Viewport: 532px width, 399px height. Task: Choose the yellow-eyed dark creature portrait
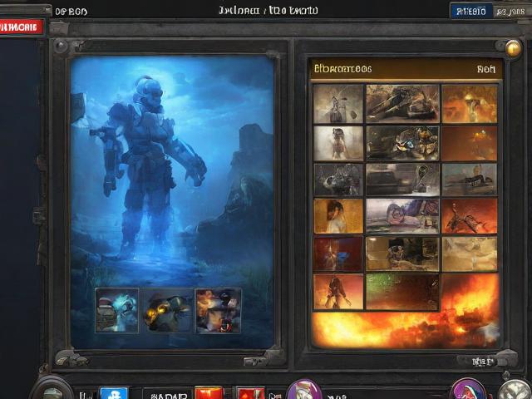click(167, 311)
